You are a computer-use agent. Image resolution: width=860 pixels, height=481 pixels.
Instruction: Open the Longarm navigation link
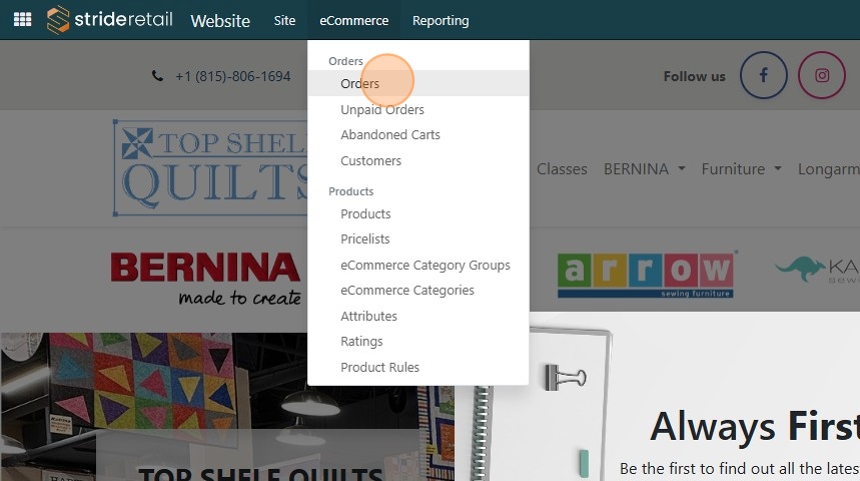click(x=829, y=169)
